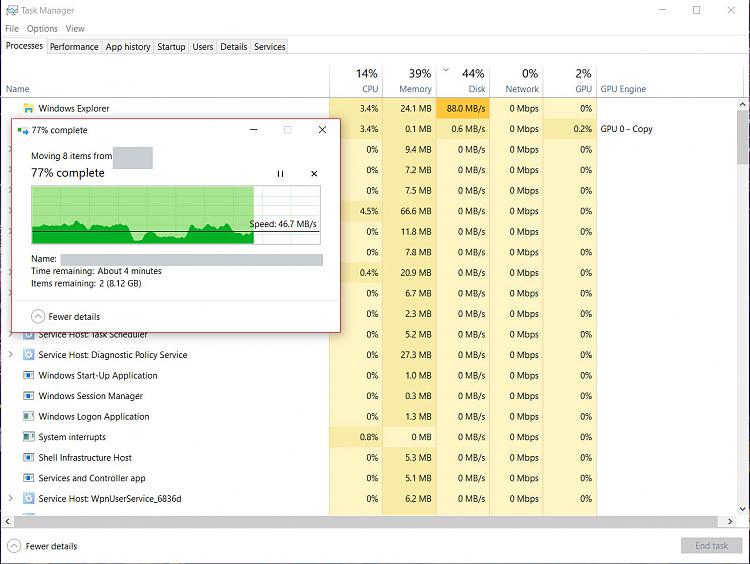Click the Diagnostic Policy Service gear icon
This screenshot has width=750, height=564.
tap(29, 354)
